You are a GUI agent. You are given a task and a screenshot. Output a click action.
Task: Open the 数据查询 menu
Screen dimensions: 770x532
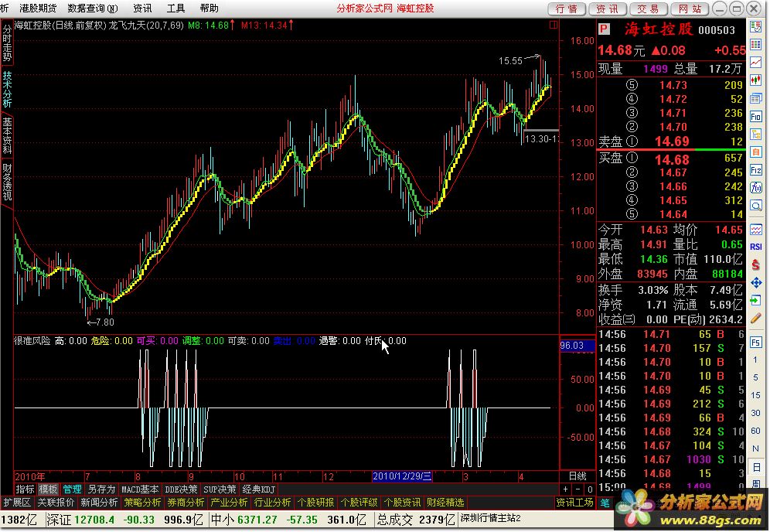click(x=93, y=9)
